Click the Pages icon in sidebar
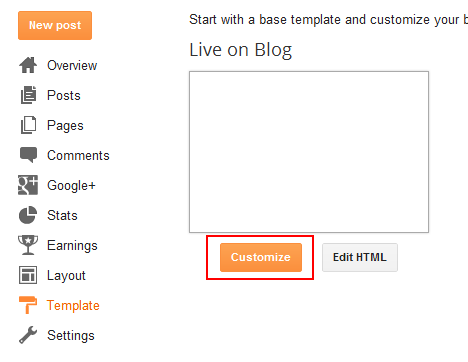 tap(28, 125)
